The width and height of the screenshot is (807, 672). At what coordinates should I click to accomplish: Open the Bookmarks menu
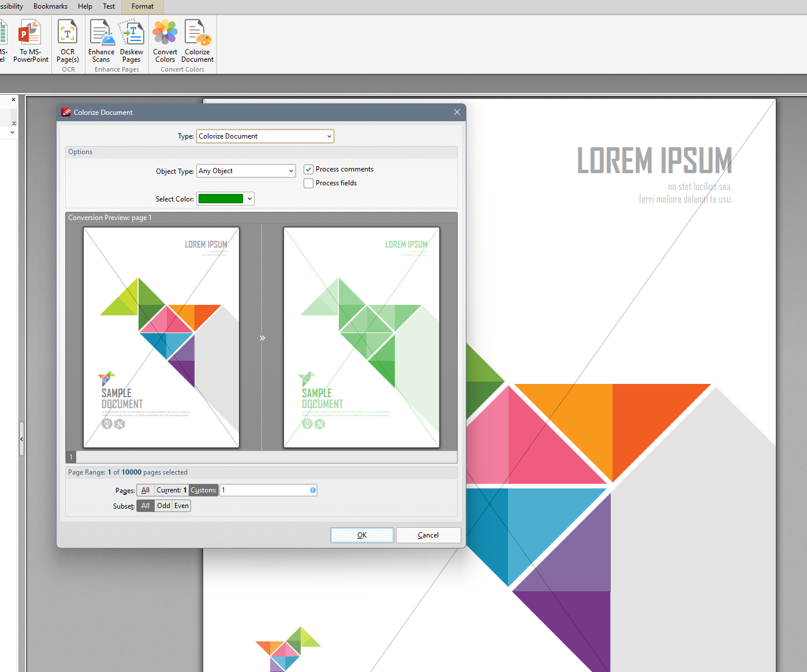(x=50, y=6)
